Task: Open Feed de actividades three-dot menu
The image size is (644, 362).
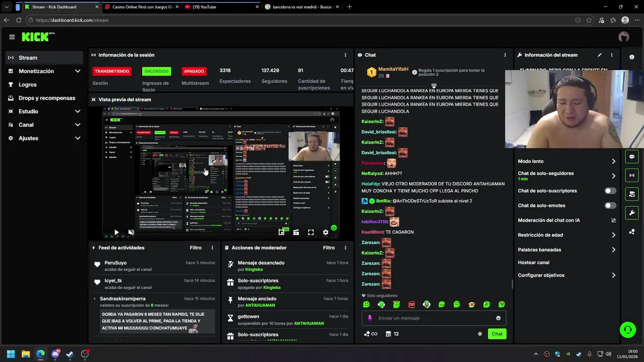Action: coord(212,248)
